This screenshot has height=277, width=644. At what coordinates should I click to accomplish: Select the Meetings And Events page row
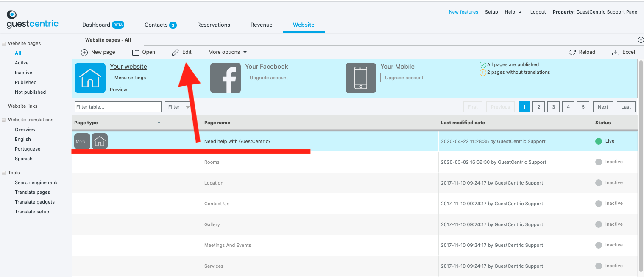point(355,245)
